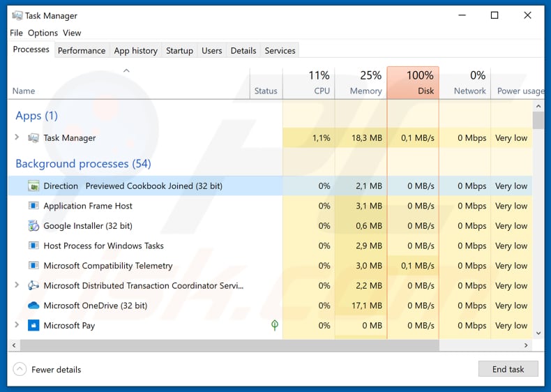The width and height of the screenshot is (551, 392).
Task: Click the horizontal scrollbar right arrow
Action: (526, 345)
